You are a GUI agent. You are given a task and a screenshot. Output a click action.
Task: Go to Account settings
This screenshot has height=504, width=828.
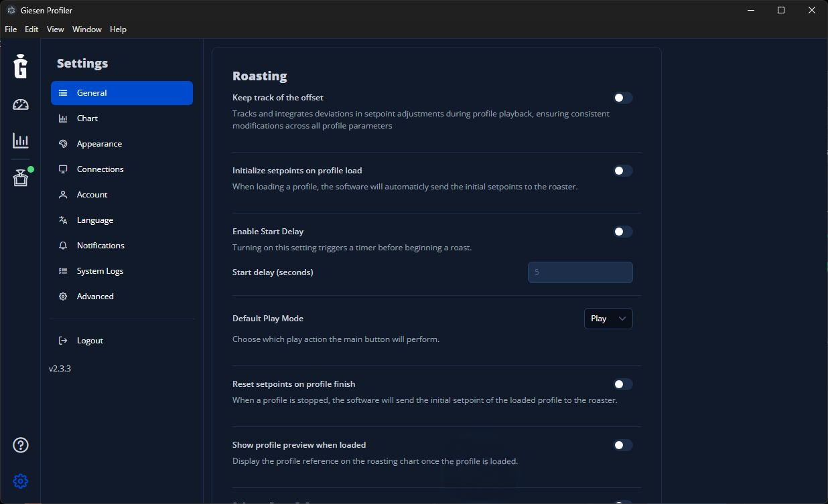tap(122, 195)
